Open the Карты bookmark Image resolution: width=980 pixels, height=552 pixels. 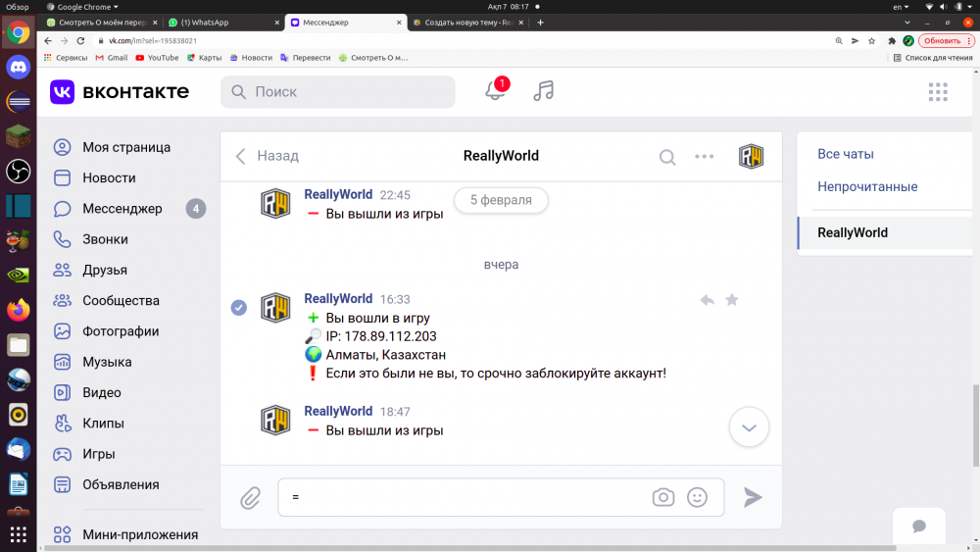[x=205, y=58]
